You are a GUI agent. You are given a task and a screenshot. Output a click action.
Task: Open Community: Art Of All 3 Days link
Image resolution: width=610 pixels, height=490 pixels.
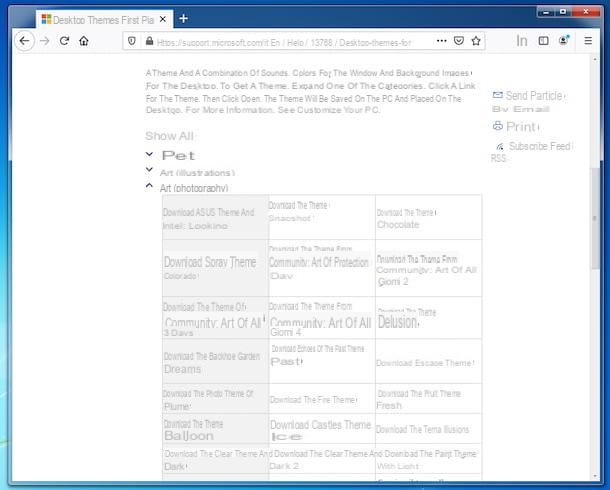(x=214, y=319)
